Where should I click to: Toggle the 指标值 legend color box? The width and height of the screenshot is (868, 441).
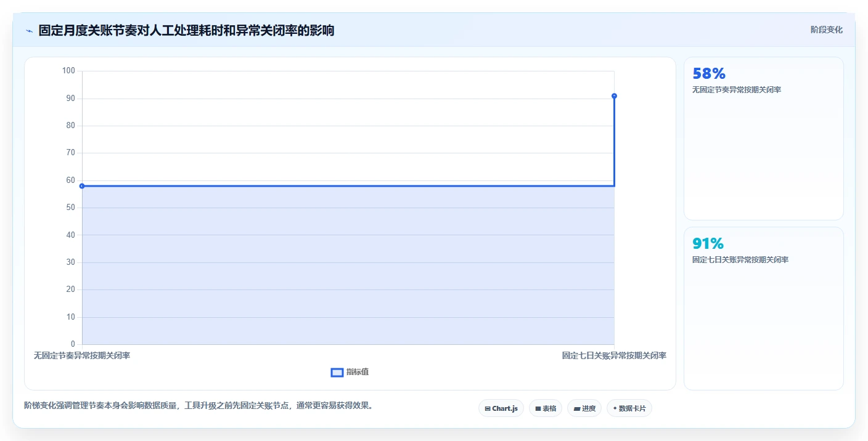click(337, 373)
